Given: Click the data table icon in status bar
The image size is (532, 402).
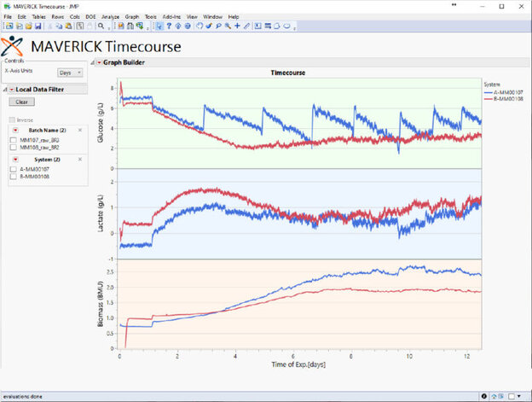Looking at the screenshot, I should click(x=500, y=396).
